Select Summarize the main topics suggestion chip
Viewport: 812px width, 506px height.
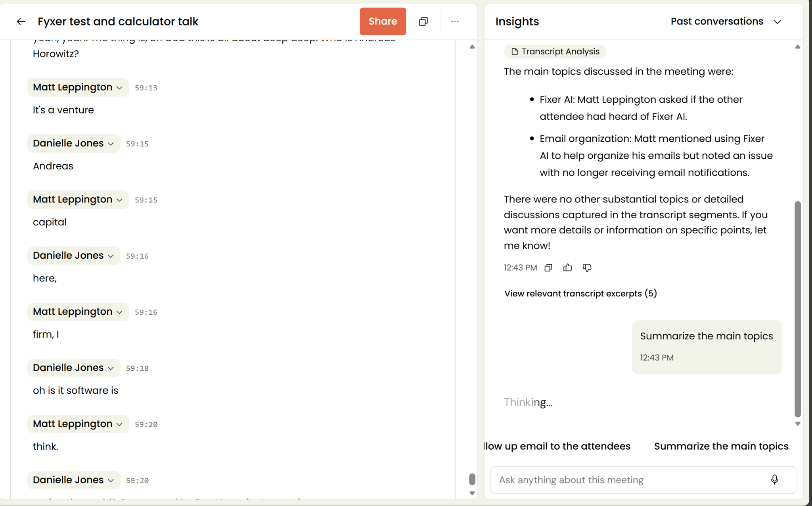721,446
